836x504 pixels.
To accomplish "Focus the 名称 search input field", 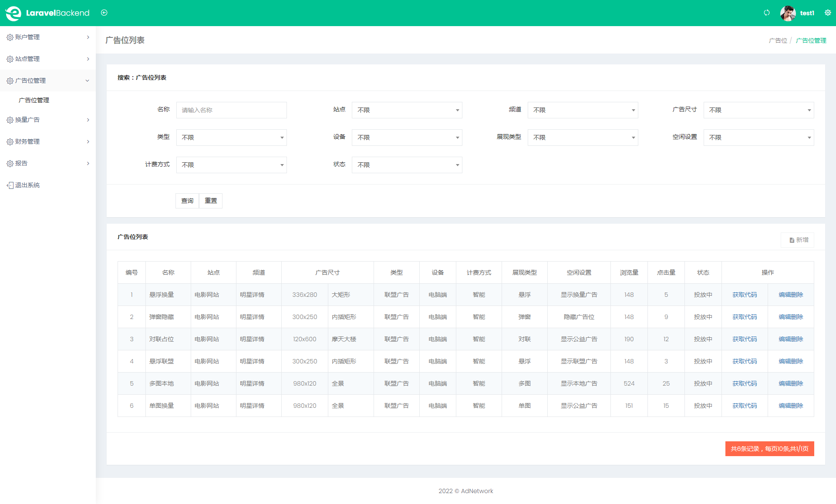I will [x=231, y=110].
